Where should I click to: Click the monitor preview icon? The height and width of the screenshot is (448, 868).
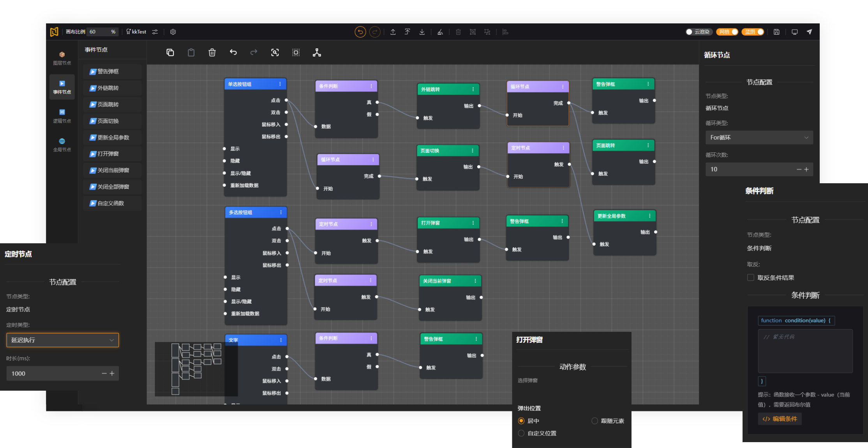click(795, 32)
